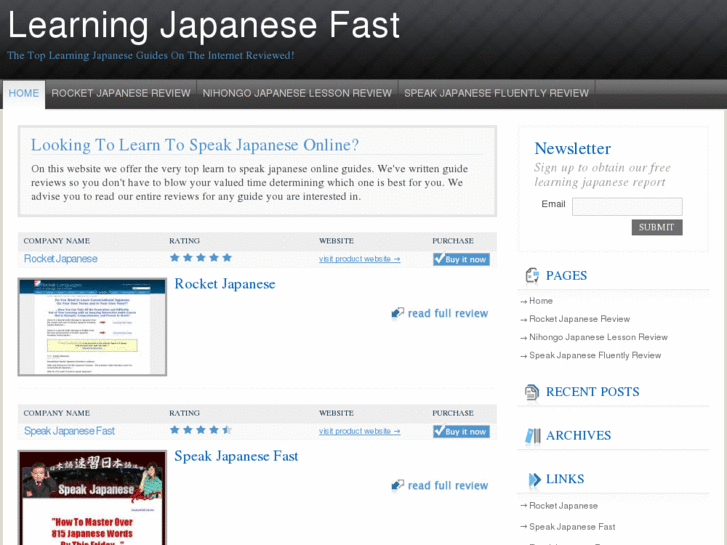Click the Email input field
Image resolution: width=727 pixels, height=545 pixels.
627,206
